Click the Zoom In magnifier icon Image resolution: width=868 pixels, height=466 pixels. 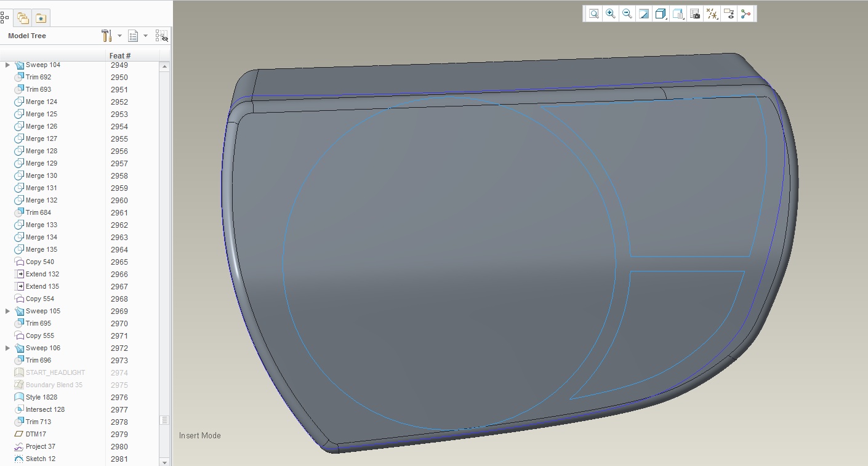click(610, 14)
